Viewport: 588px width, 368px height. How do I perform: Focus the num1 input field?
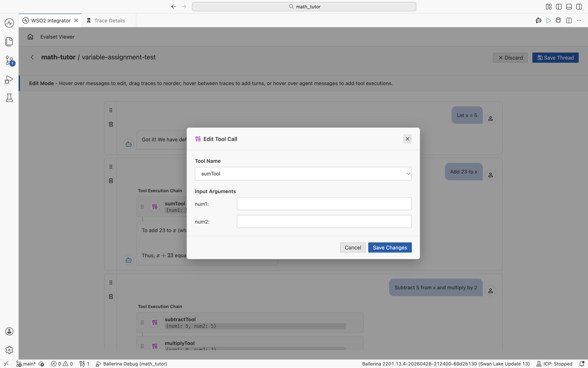[324, 204]
